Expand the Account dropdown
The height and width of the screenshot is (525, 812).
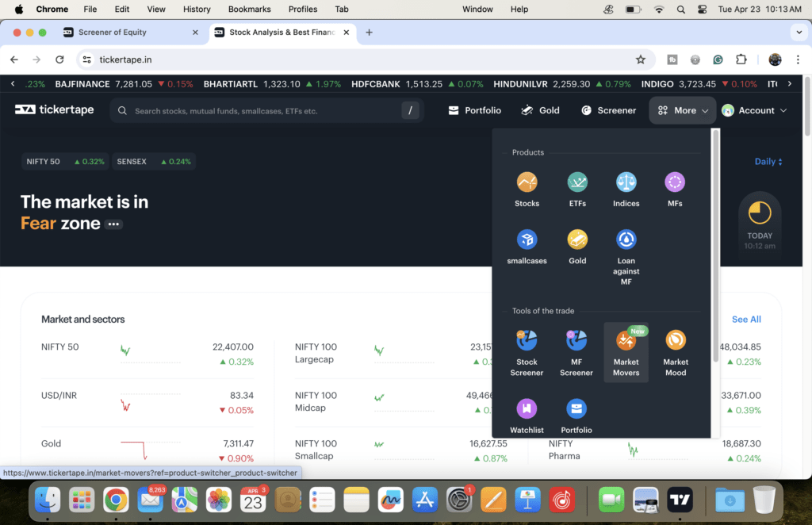click(754, 110)
